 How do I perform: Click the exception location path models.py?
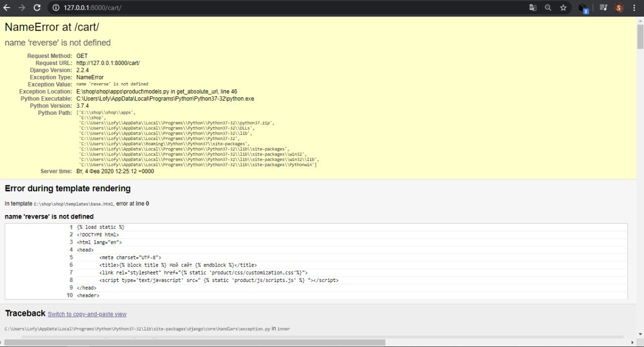point(156,92)
